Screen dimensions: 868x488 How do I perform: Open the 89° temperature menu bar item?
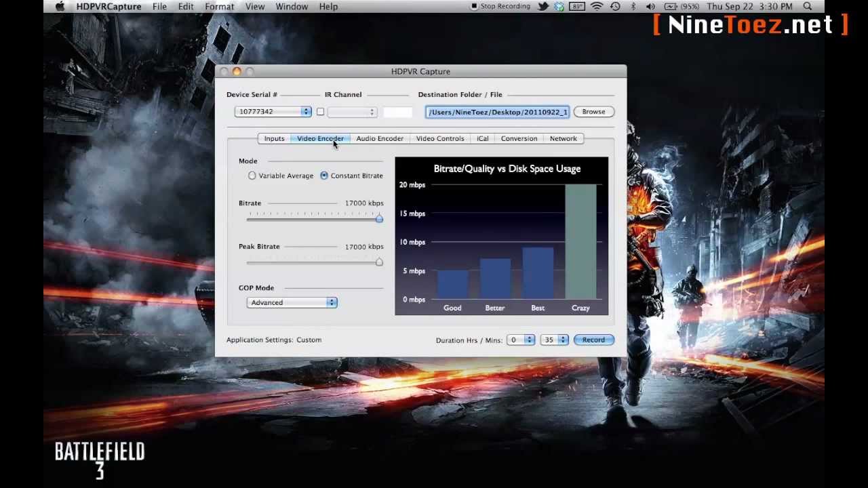coord(577,6)
